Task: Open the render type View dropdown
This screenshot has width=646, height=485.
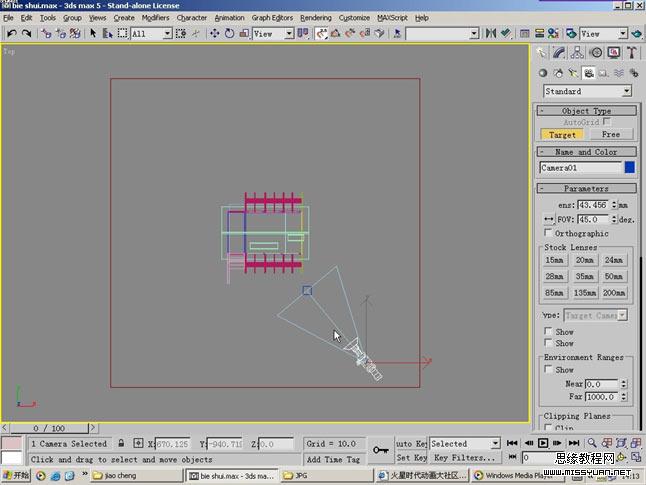Action: (604, 33)
